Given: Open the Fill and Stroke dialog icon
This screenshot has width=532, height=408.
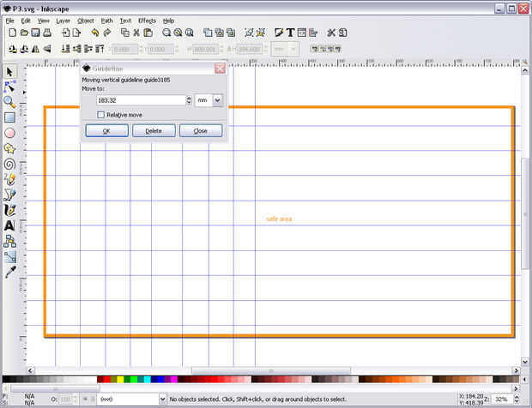Looking at the screenshot, I should [x=279, y=33].
